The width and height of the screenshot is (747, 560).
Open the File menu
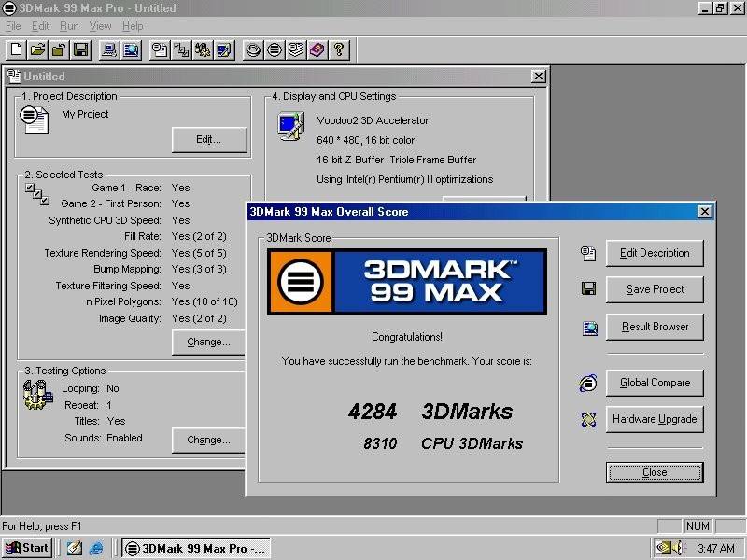coord(13,26)
